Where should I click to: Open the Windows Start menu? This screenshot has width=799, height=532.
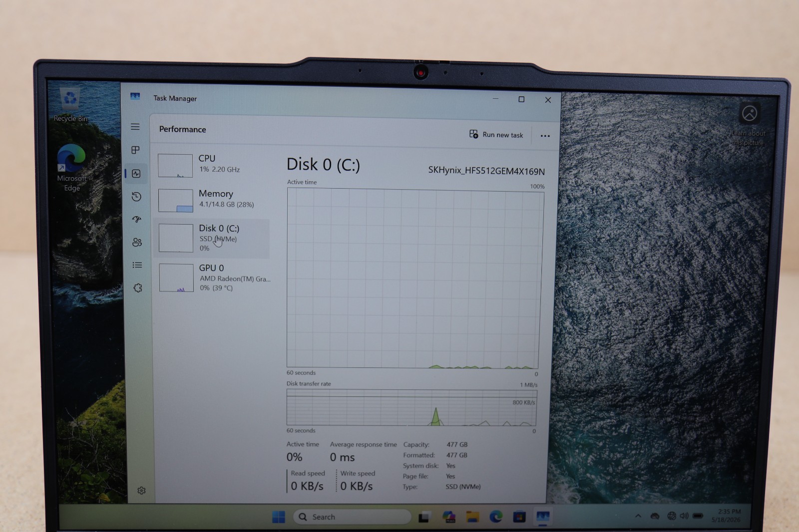[x=279, y=517]
